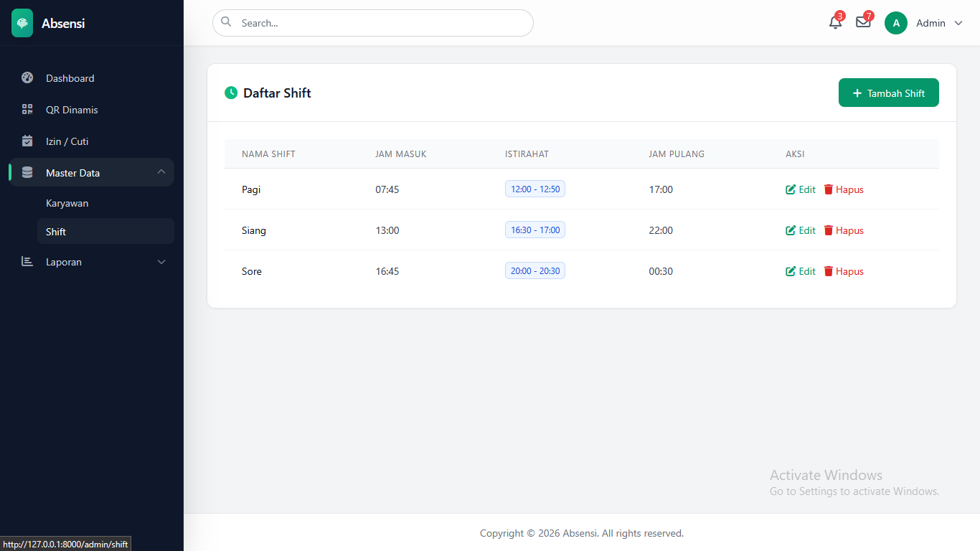Click the Laporan chart icon
Screen dimensions: 980x551
point(27,262)
